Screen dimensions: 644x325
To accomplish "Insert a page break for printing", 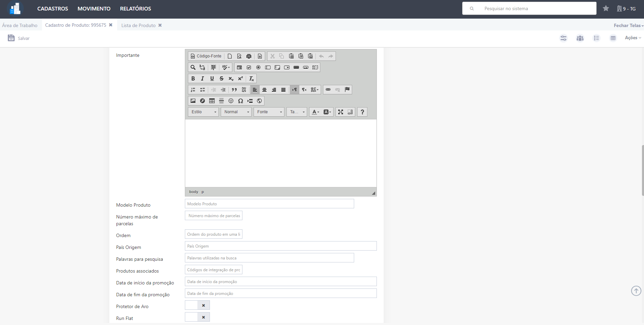I will pyautogui.click(x=250, y=101).
